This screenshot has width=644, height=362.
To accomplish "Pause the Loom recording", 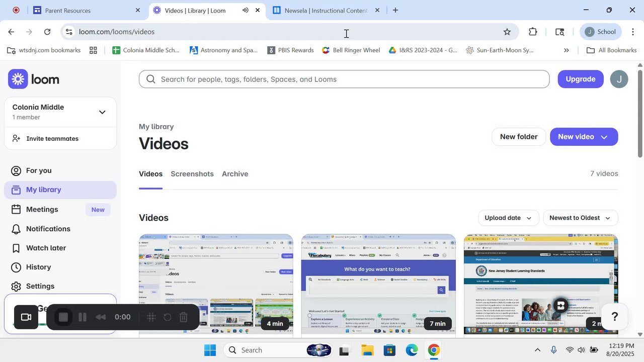I will 83,317.
